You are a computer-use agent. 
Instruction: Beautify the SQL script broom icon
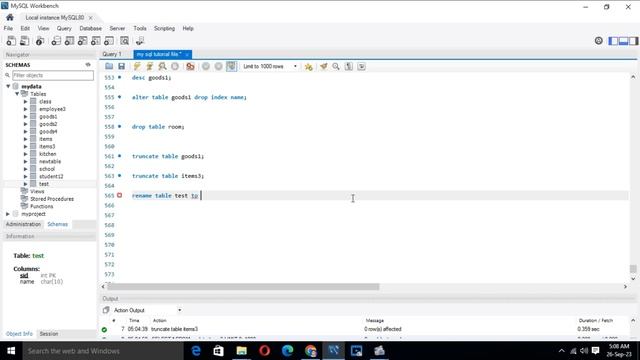pos(324,66)
